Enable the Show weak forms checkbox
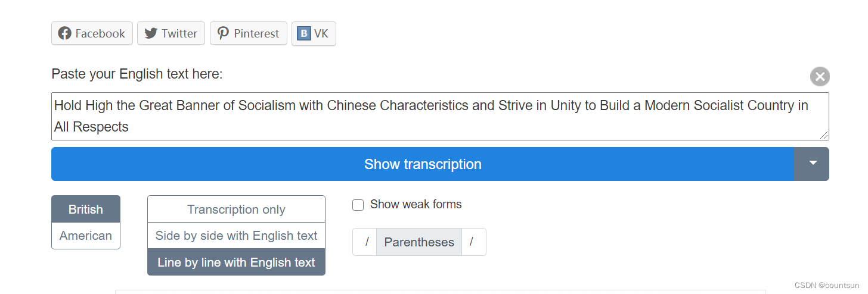The width and height of the screenshot is (868, 294). pos(358,205)
